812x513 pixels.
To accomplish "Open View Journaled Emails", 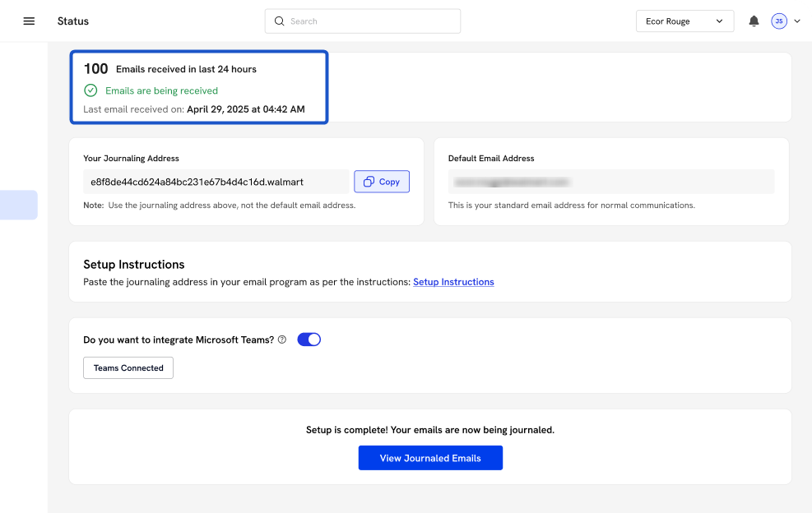I will 430,458.
